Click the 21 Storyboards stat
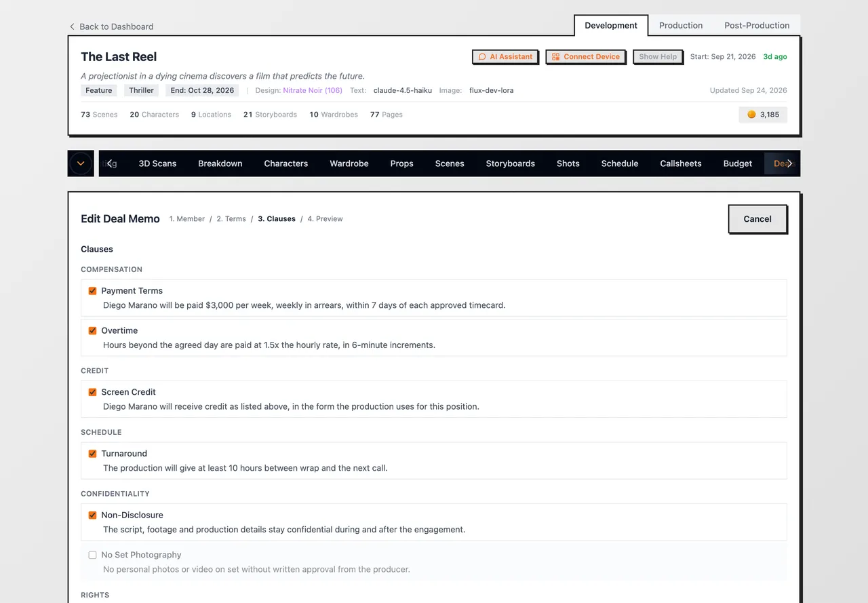868x603 pixels. tap(270, 115)
